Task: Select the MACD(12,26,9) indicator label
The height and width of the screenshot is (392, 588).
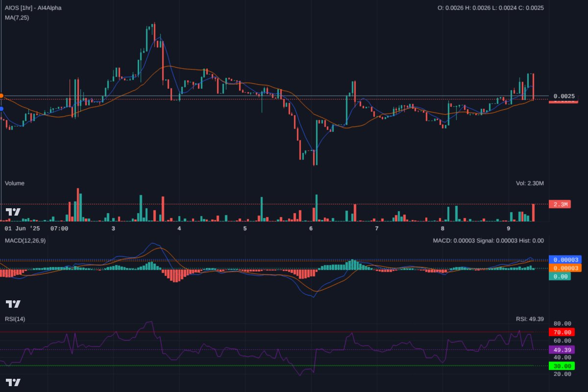Action: click(x=25, y=241)
